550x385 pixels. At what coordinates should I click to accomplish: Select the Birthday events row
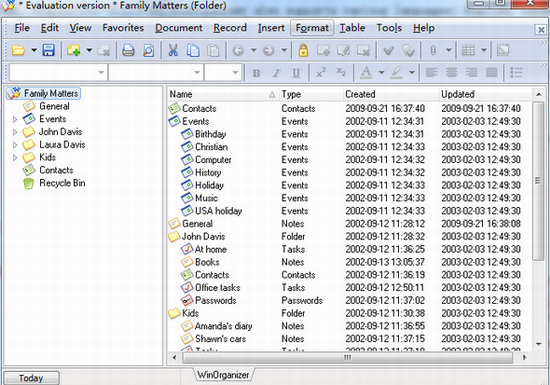349,134
